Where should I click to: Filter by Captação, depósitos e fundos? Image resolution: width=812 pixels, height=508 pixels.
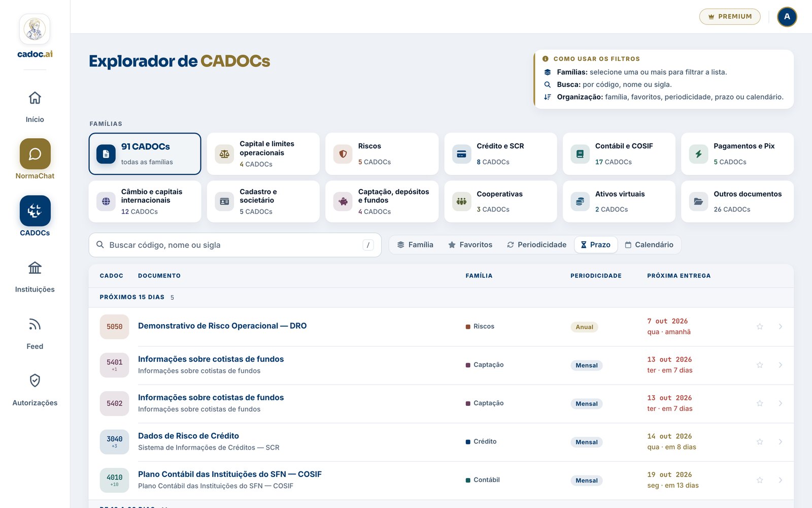pos(382,202)
